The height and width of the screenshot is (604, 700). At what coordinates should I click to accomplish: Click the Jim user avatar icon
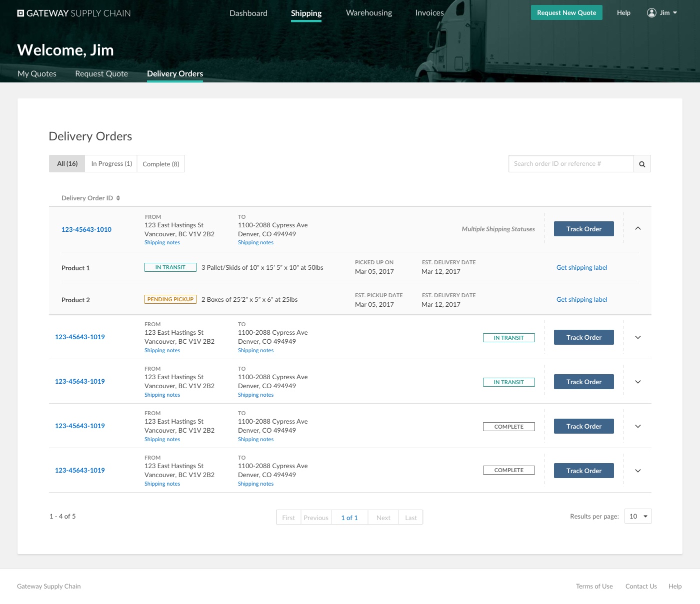pyautogui.click(x=651, y=13)
